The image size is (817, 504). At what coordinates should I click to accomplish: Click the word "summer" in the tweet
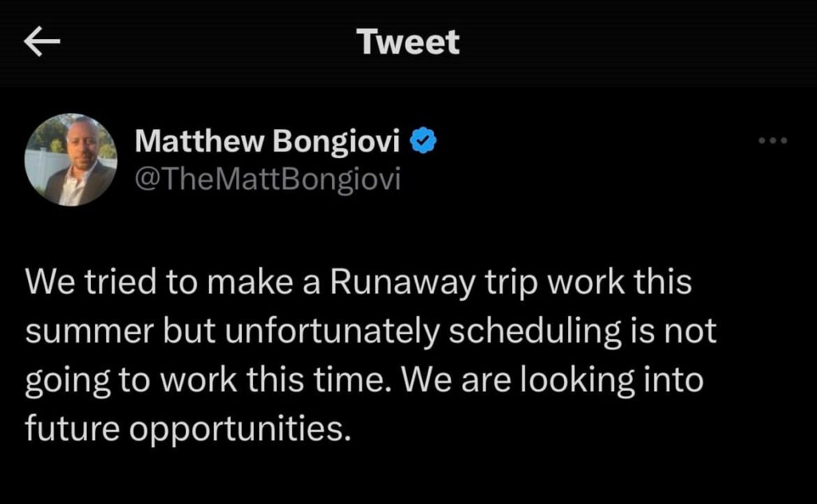(x=89, y=331)
